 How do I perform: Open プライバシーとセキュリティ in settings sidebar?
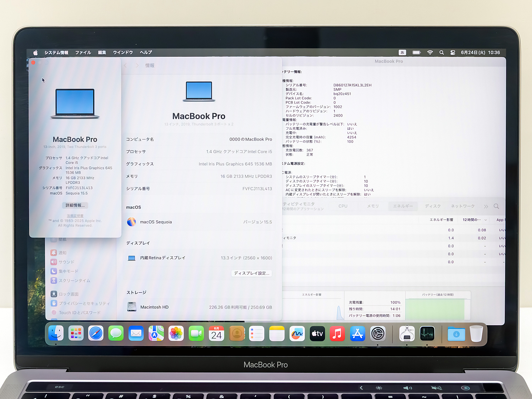81,303
